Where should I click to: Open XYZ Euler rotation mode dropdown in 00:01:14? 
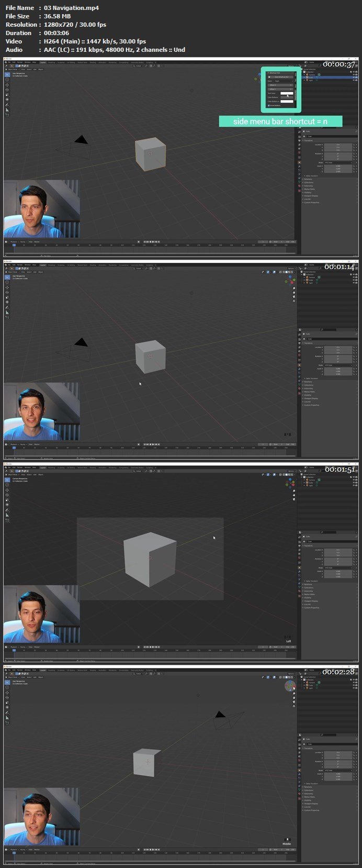[x=338, y=365]
